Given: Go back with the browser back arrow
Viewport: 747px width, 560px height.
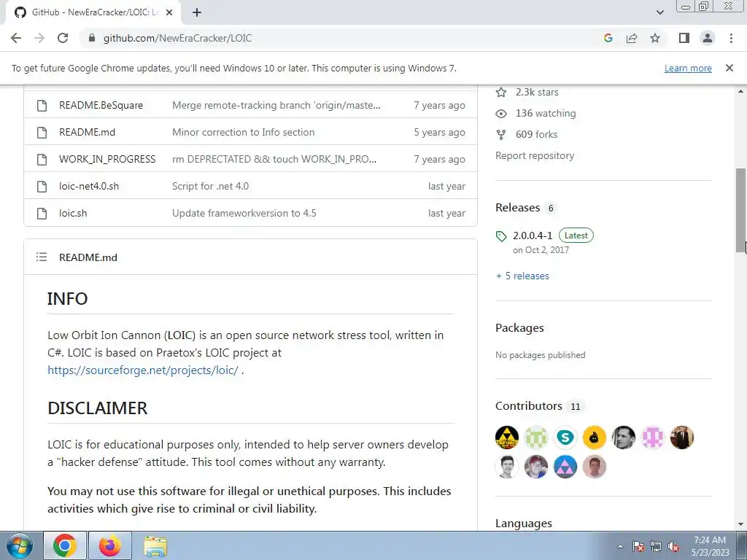Looking at the screenshot, I should click(16, 38).
